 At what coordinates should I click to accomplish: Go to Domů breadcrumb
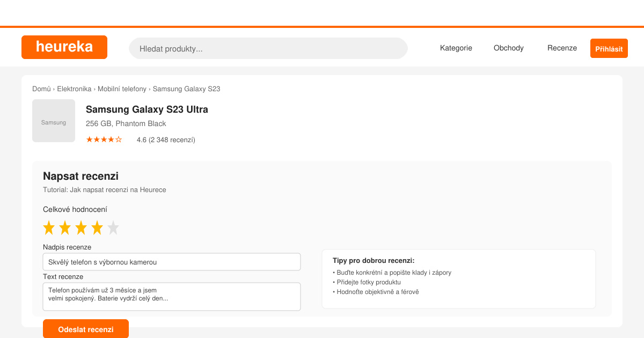tap(41, 89)
